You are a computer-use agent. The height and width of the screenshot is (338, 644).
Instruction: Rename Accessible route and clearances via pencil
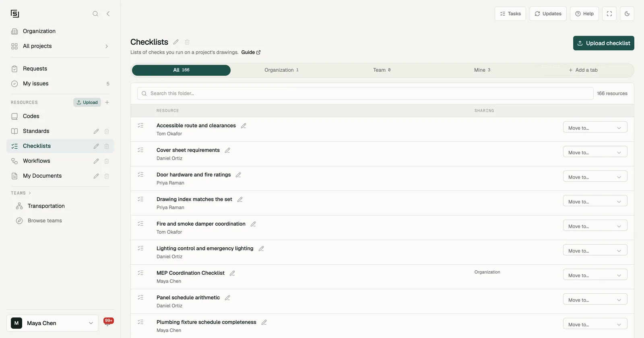(244, 126)
